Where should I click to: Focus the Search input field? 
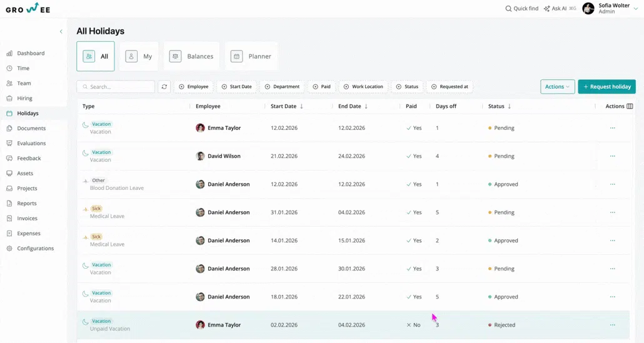[116, 87]
